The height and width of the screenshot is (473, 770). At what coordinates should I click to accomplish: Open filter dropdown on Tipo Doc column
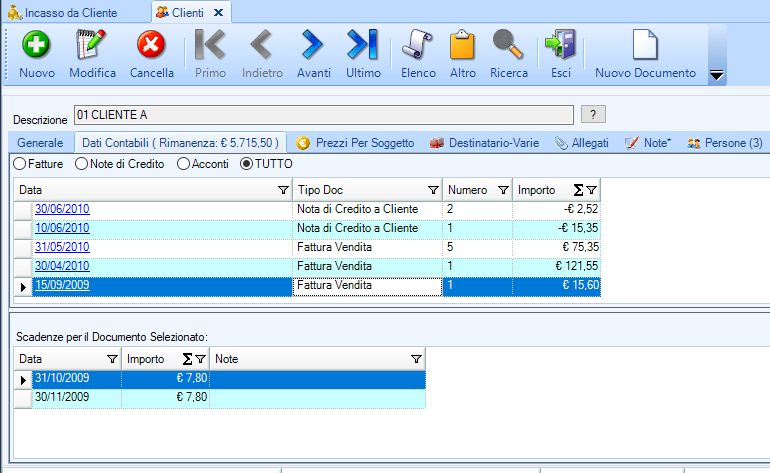click(432, 190)
